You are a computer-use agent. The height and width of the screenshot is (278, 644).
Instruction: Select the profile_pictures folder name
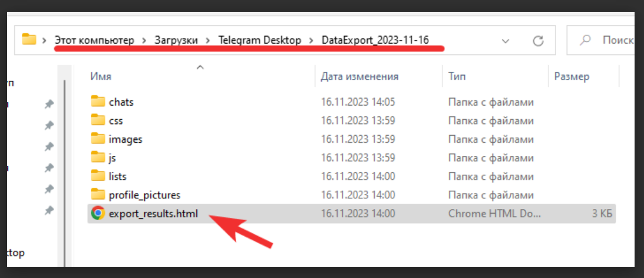[x=144, y=195]
